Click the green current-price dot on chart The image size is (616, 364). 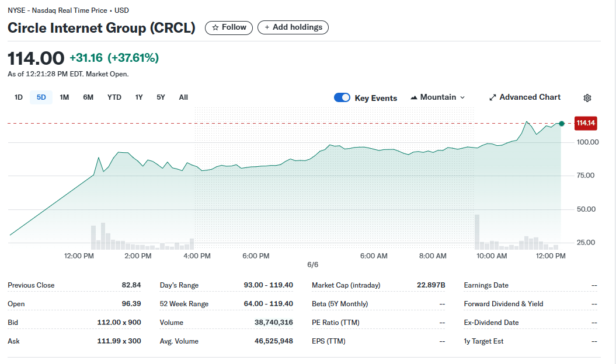[x=561, y=124]
